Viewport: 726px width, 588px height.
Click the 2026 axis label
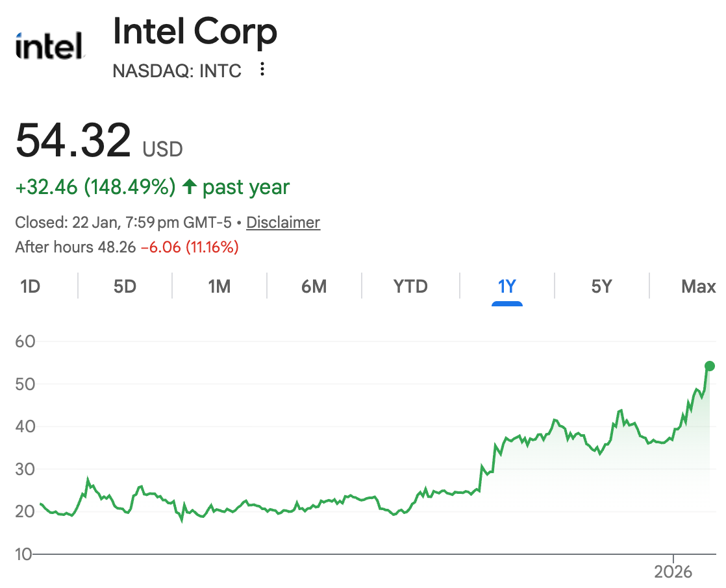[674, 572]
